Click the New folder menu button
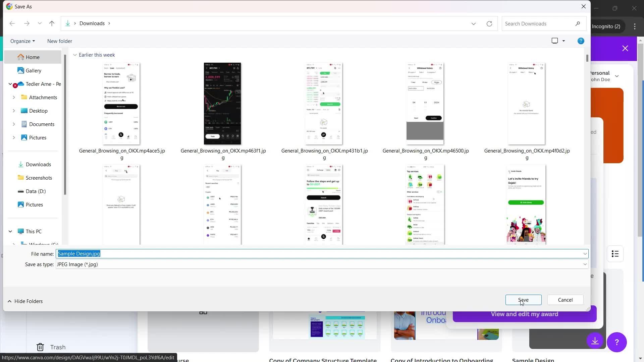The image size is (644, 362). click(59, 41)
